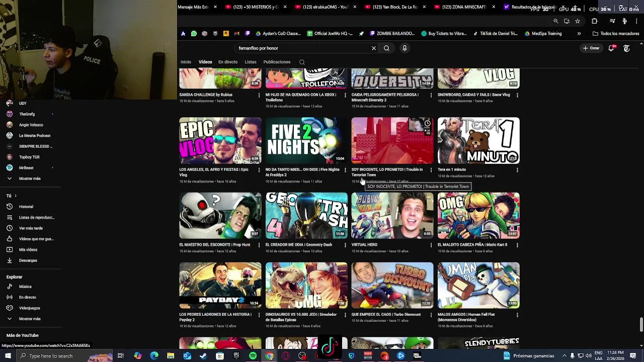
Task: Open ZOMBIE BAILANDO bookmark
Action: [392, 34]
